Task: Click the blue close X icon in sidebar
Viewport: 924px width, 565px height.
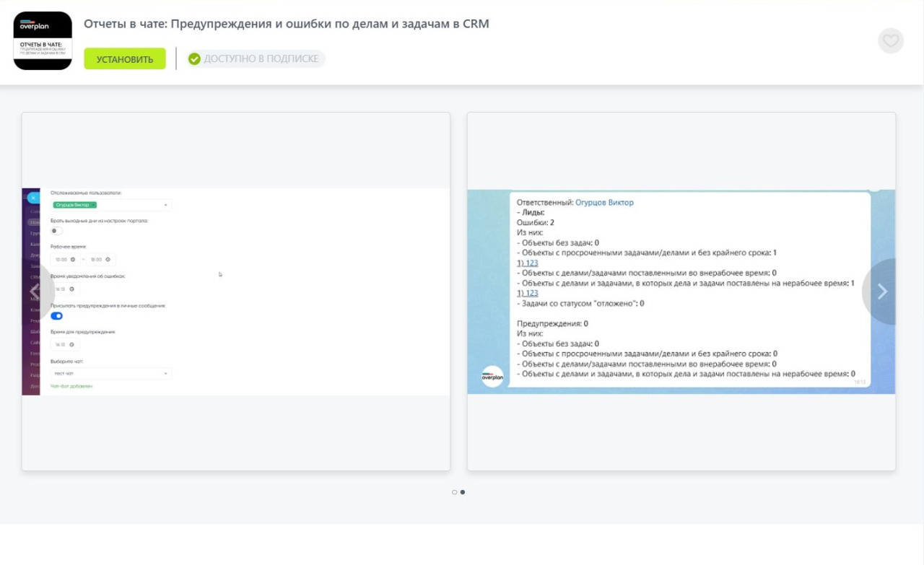Action: point(33,198)
